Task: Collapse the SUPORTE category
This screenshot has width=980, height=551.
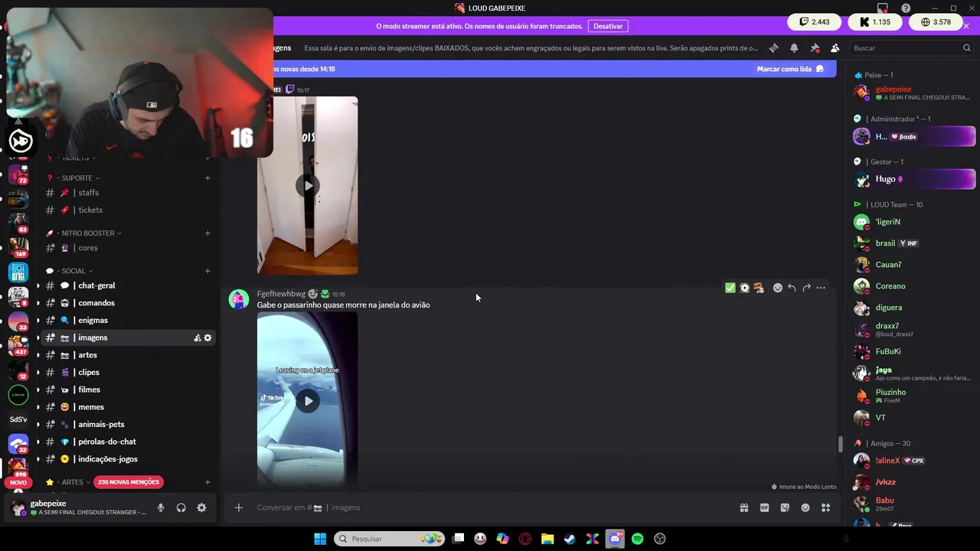Action: tap(77, 178)
